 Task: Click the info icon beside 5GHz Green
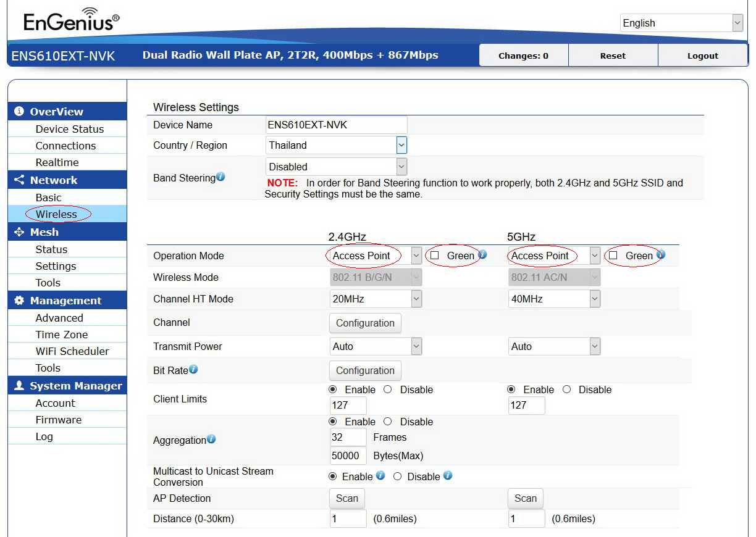tap(661, 254)
